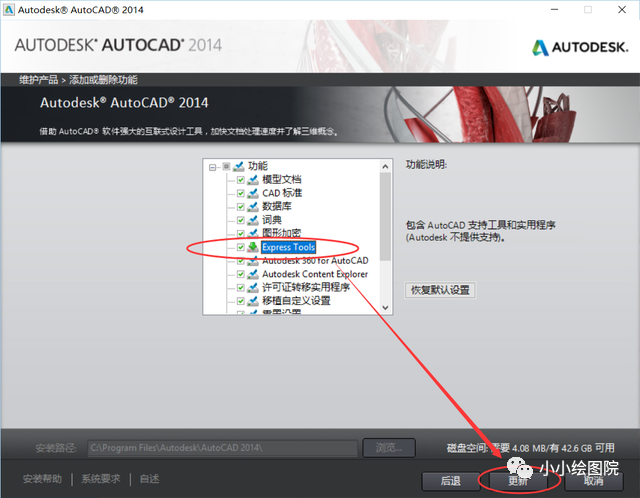Click the 维护产品 breadcrumb
This screenshot has height=498, width=640.
pyautogui.click(x=39, y=80)
